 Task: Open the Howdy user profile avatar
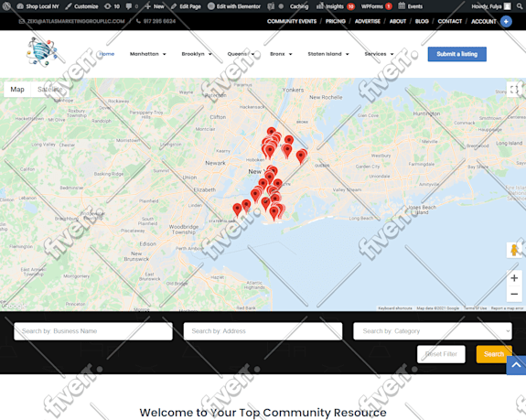(x=508, y=6)
